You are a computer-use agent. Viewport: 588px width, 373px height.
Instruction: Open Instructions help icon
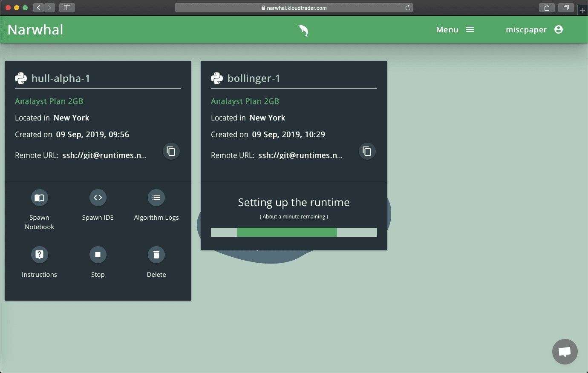(x=39, y=255)
